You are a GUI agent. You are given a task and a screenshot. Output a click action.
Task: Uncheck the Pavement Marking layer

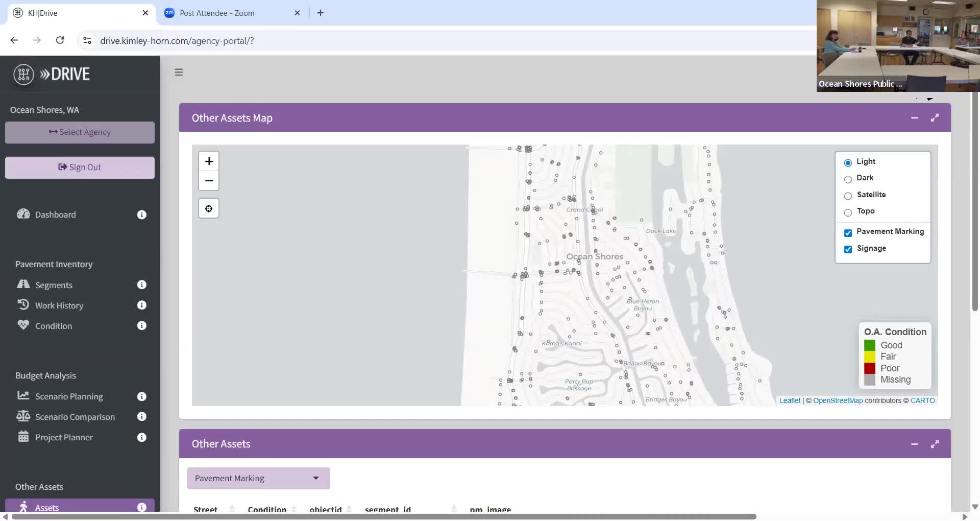point(848,233)
